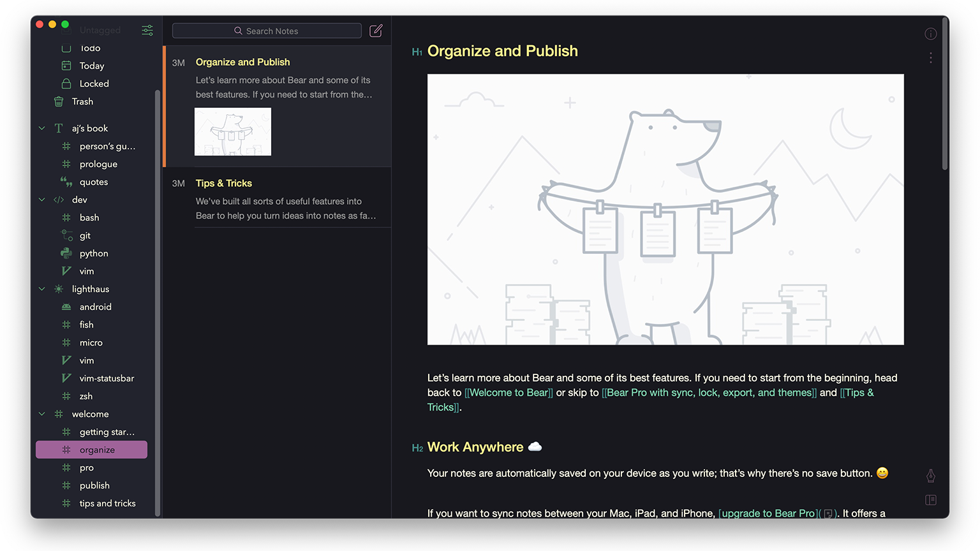Collapse the aj's book tag group

pos(42,128)
